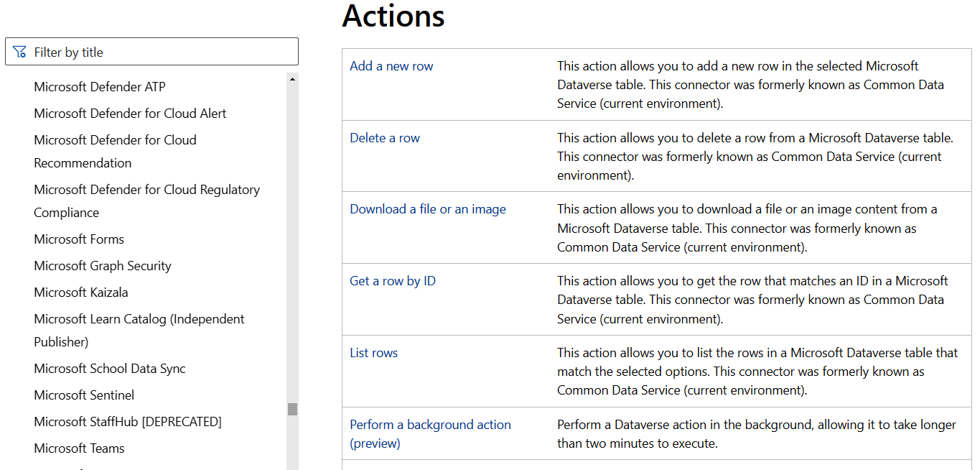Open the Add a new row action

pyautogui.click(x=391, y=65)
